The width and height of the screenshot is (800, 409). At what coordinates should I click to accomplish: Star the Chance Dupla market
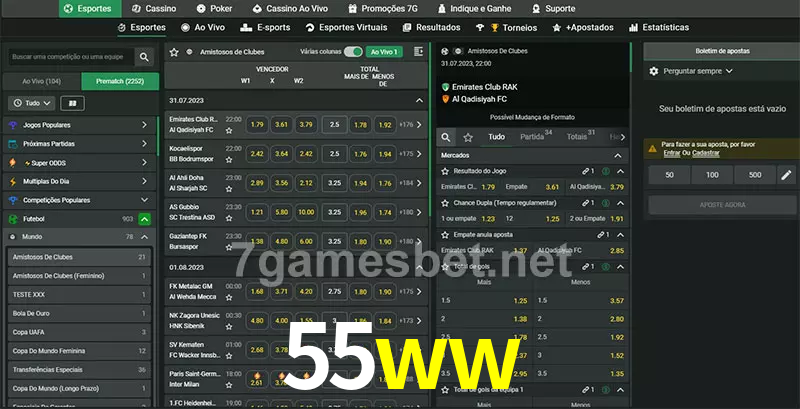445,203
